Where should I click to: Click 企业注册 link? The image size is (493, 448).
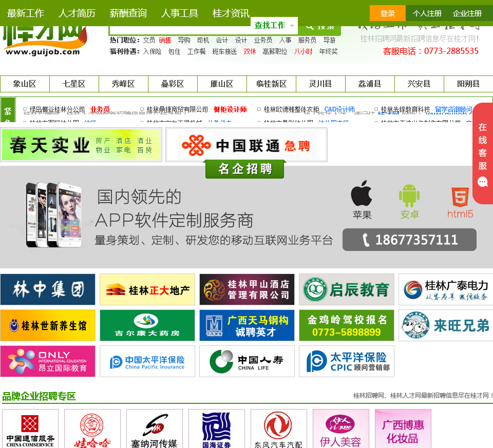click(x=467, y=13)
